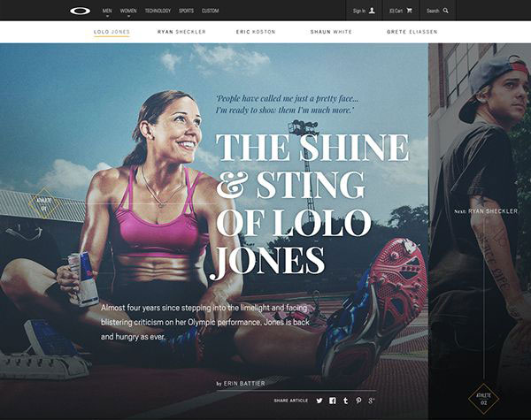Click the Athlete 02 diamond badge
Screen dimensions: 531x420
(483, 399)
